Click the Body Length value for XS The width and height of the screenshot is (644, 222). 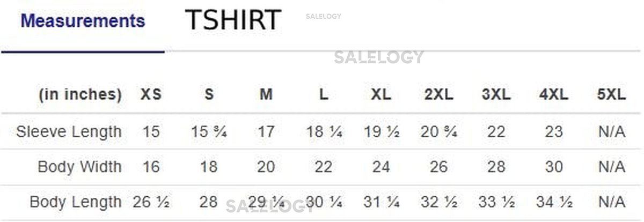[151, 202]
